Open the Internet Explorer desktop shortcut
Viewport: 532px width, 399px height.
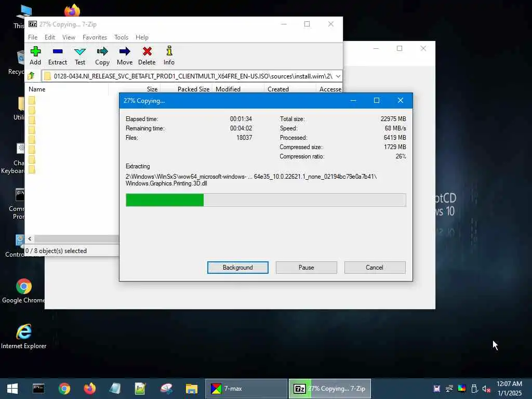click(23, 337)
